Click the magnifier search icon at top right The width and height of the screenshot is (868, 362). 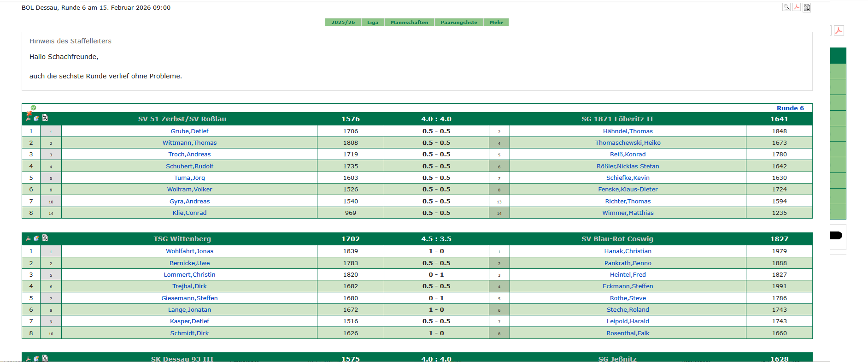(786, 7)
